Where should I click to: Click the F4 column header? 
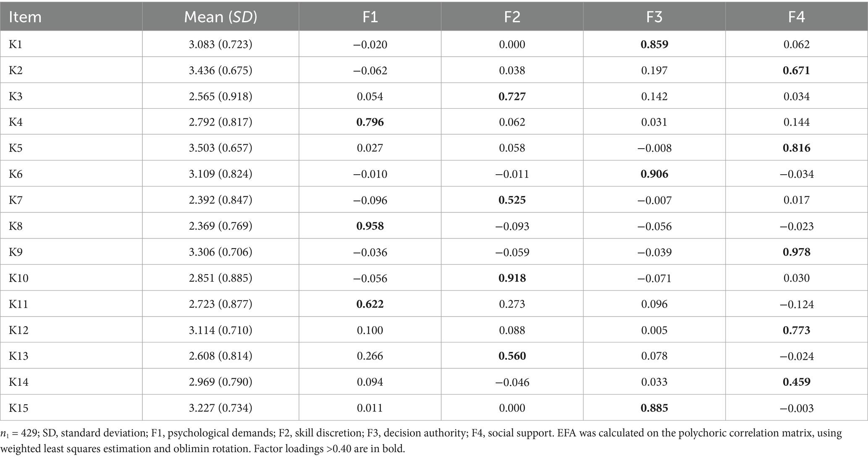pos(797,17)
